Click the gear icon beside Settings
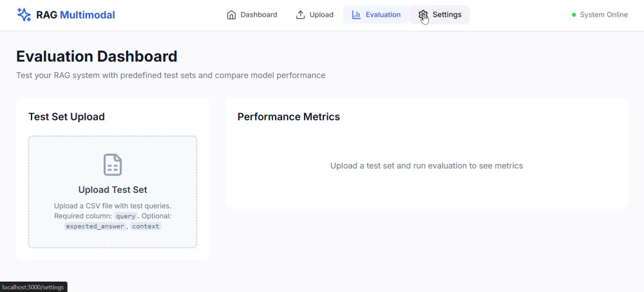644x292 pixels. coord(423,15)
